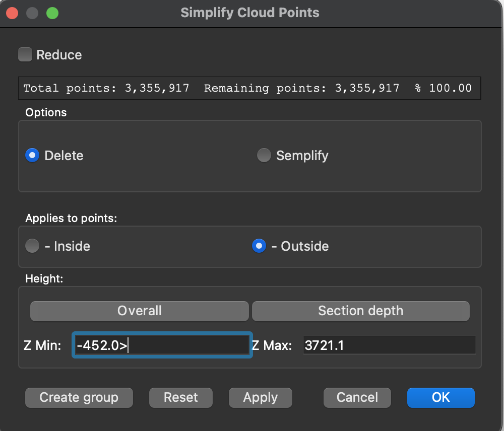This screenshot has height=431, width=504.
Task: Select the Outside points radio button
Action: coord(259,246)
